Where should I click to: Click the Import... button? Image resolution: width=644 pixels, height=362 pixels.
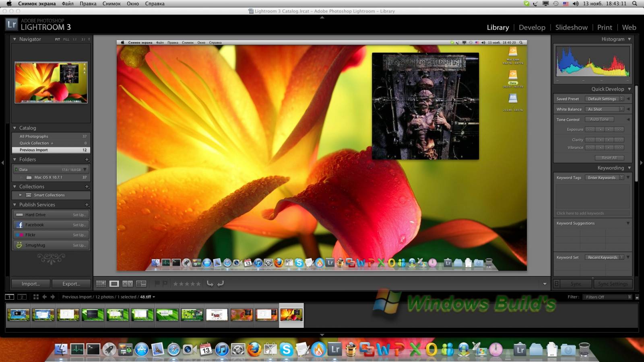point(31,284)
